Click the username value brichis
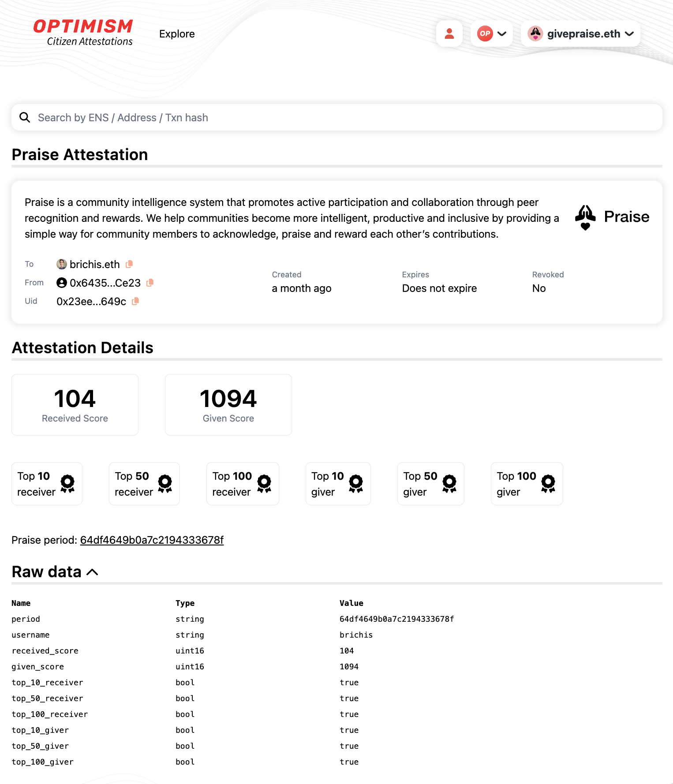 (x=356, y=635)
